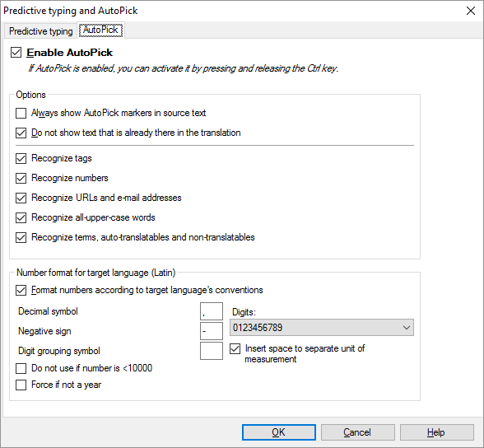
Task: Open the Digits dropdown list
Action: pos(322,328)
